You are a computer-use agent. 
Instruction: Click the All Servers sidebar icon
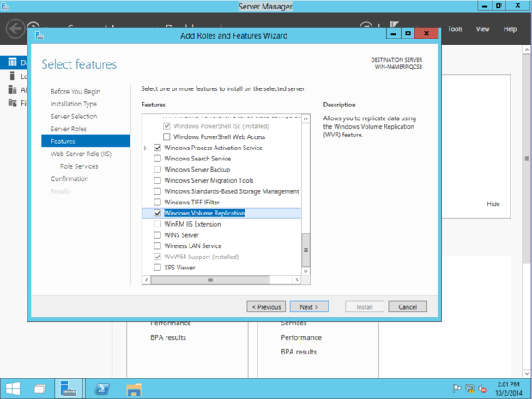pos(12,89)
